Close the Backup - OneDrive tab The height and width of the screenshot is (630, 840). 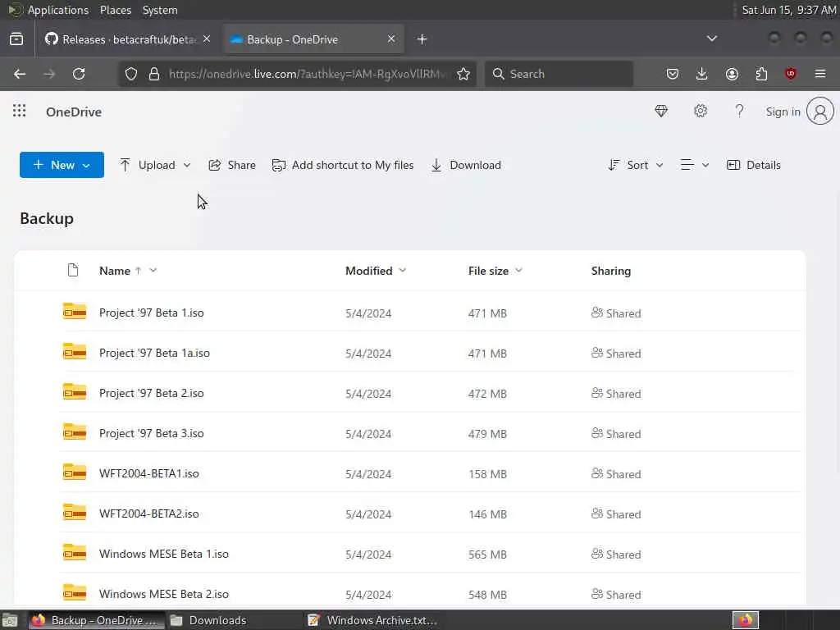[391, 39]
